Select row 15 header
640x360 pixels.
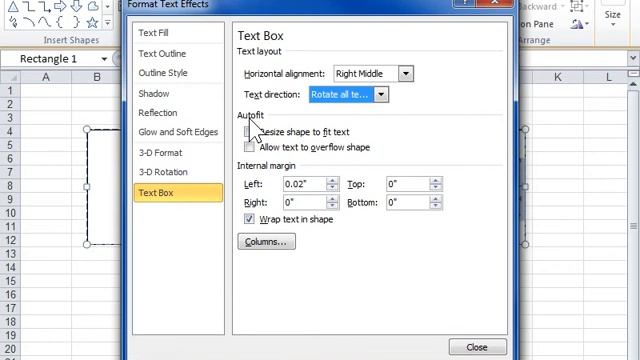coord(10,281)
